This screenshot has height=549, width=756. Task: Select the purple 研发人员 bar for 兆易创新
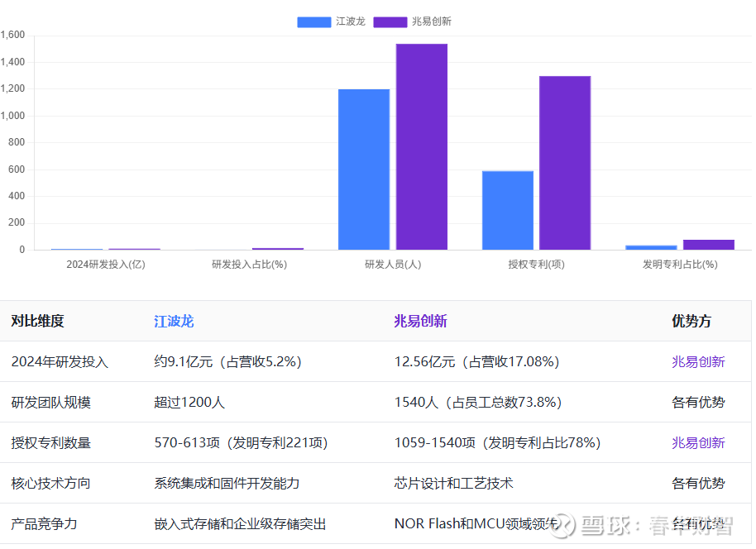pos(422,146)
